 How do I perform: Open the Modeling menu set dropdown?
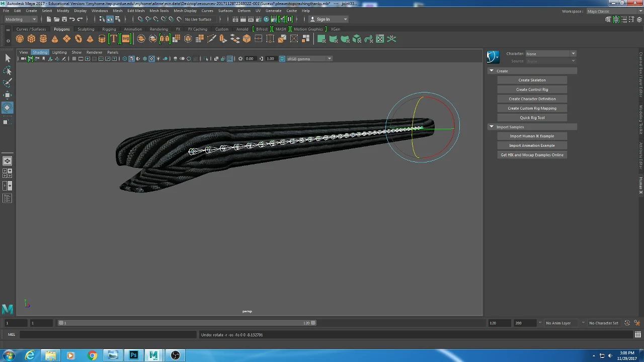[21, 19]
